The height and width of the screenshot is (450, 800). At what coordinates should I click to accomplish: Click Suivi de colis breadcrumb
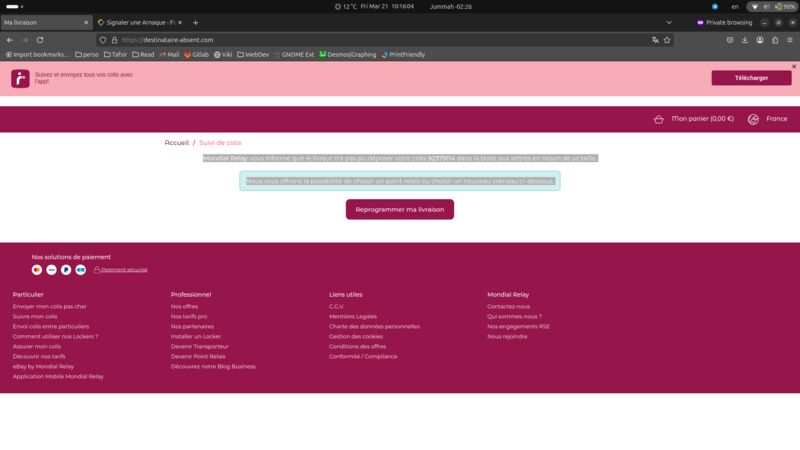click(220, 143)
